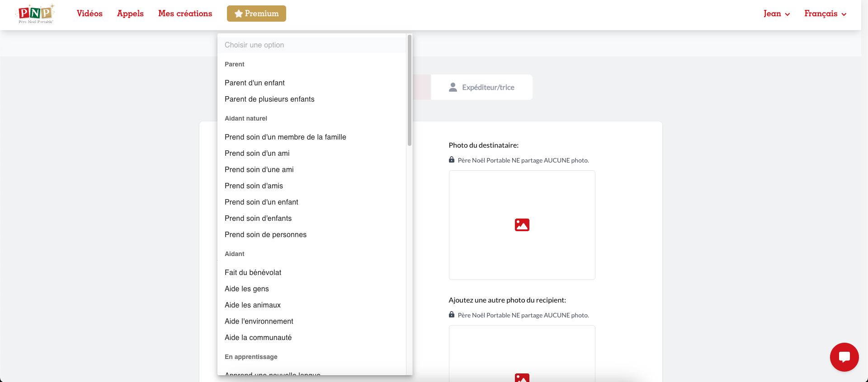Click the star icon on Premium button
Image resolution: width=868 pixels, height=382 pixels.
239,14
